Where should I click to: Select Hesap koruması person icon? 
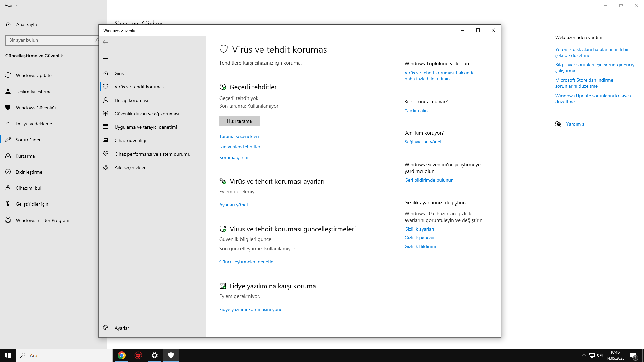tap(106, 100)
